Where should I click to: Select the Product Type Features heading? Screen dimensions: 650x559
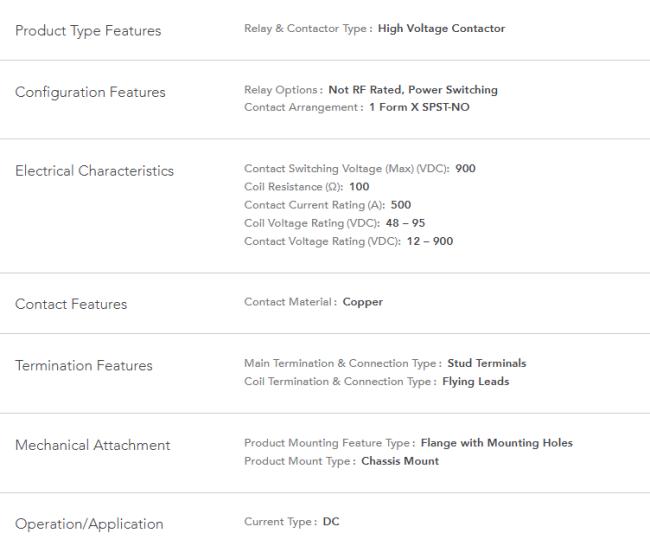(88, 31)
